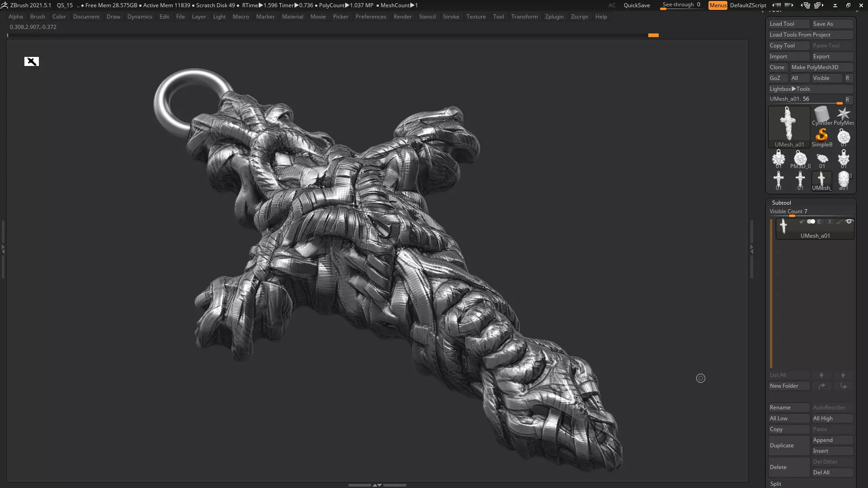Select the sun-face pendant tool thumbnail

coord(778,160)
